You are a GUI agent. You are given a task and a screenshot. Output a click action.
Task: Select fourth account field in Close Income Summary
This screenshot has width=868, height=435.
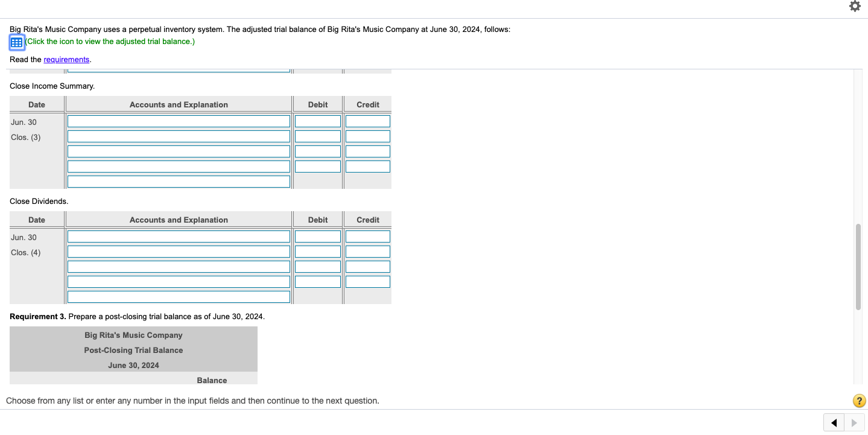[x=179, y=167]
